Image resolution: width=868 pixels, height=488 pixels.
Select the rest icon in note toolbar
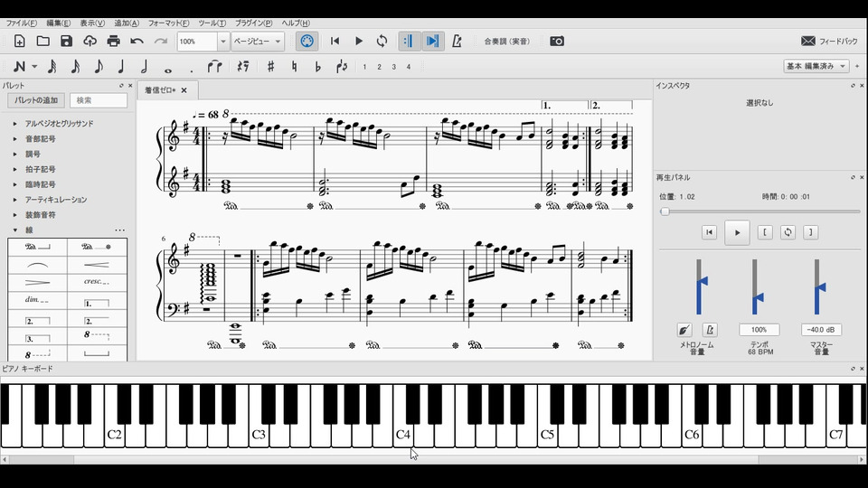(x=242, y=67)
